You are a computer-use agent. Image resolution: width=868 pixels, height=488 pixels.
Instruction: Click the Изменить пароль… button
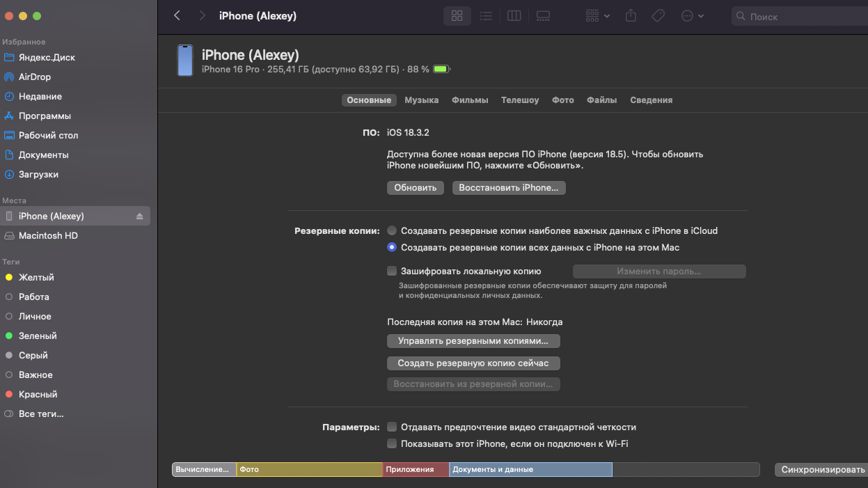tap(659, 271)
